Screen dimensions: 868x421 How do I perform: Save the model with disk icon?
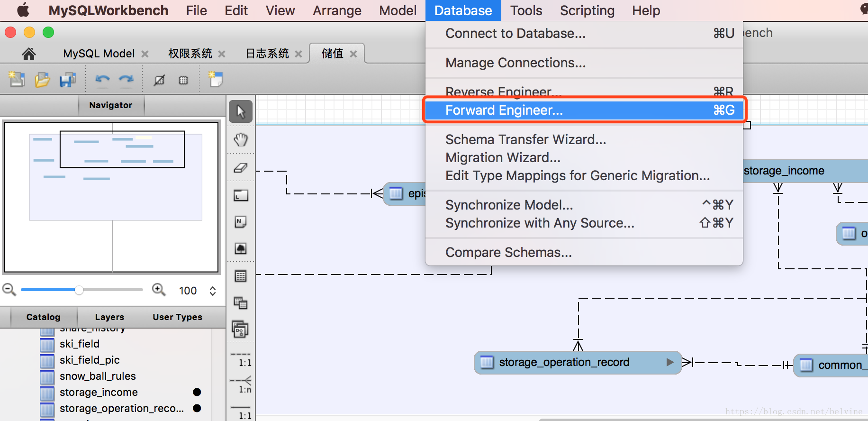(68, 79)
